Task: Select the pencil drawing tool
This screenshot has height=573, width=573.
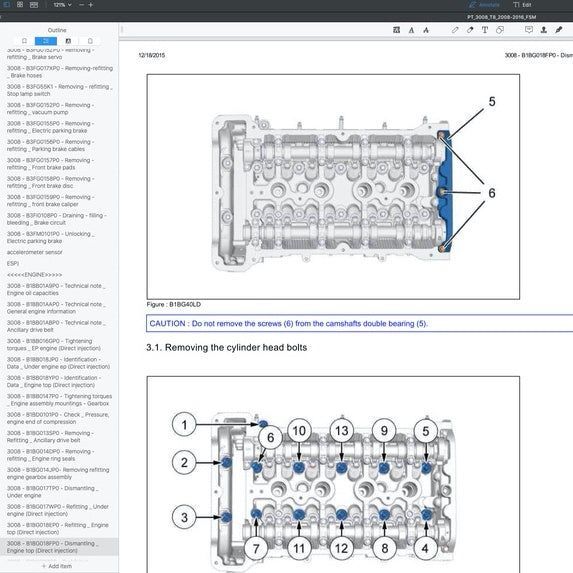Action: click(x=455, y=30)
